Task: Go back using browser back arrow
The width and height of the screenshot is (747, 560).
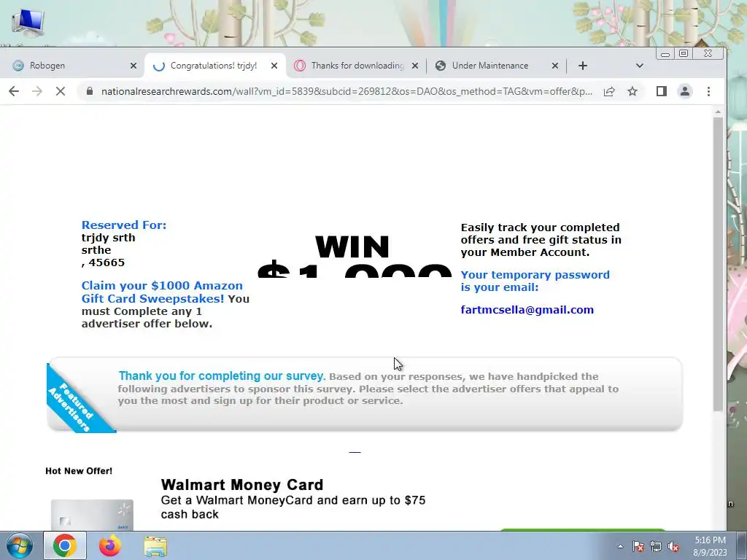Action: pyautogui.click(x=14, y=91)
